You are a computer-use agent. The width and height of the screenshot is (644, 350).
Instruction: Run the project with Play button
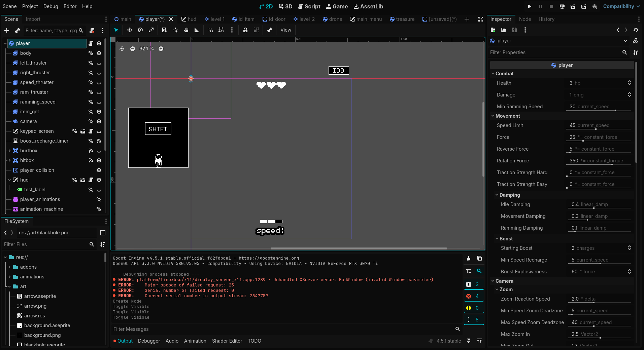[530, 6]
